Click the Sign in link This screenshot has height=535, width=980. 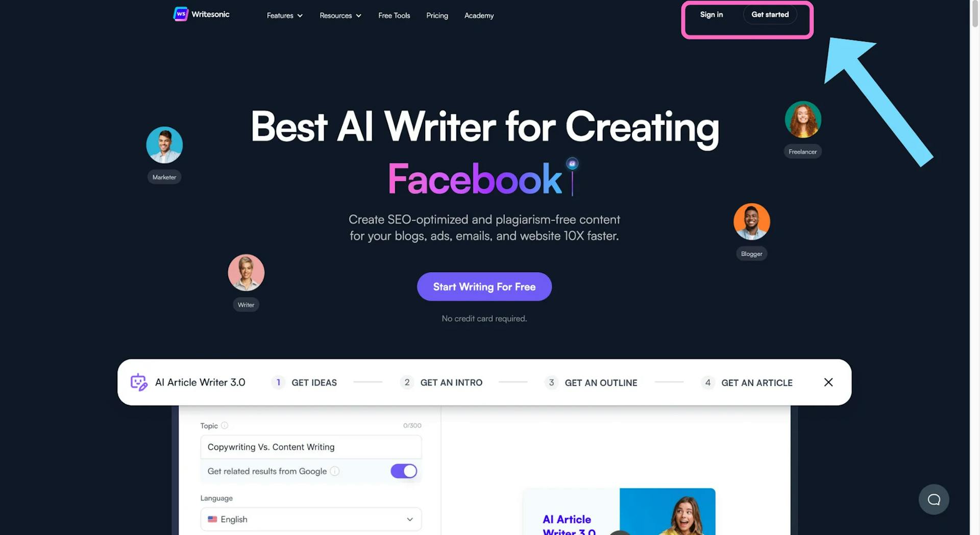coord(711,14)
